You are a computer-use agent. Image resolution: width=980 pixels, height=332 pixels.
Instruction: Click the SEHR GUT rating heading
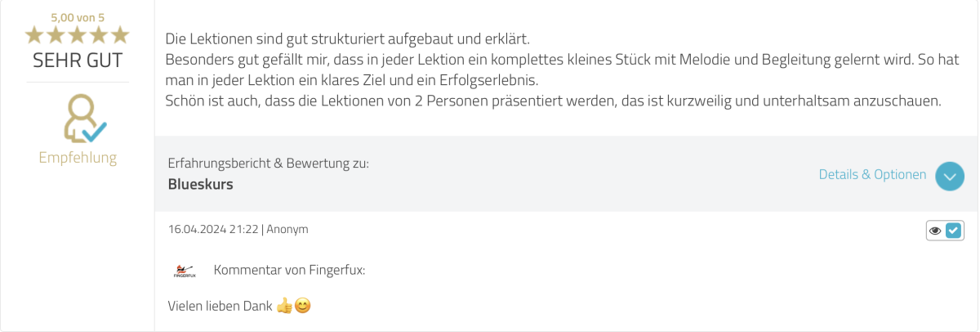(x=78, y=61)
